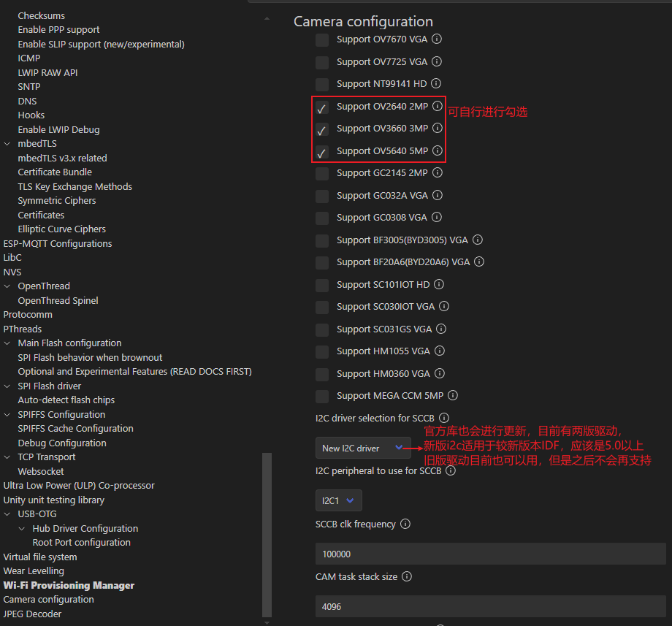This screenshot has width=672, height=626.
Task: Open info for Support BF3005(BYD3005) VGA
Action: (478, 240)
